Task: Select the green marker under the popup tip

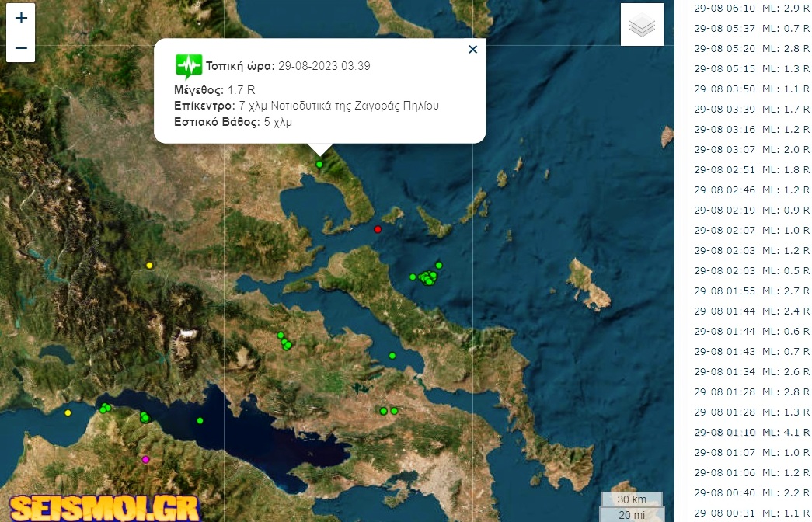Action: 319,165
